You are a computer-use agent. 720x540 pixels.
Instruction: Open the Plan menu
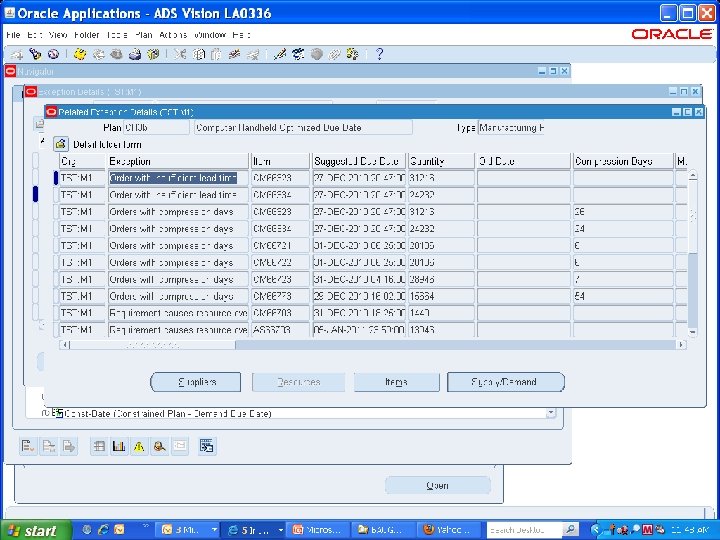(x=143, y=35)
